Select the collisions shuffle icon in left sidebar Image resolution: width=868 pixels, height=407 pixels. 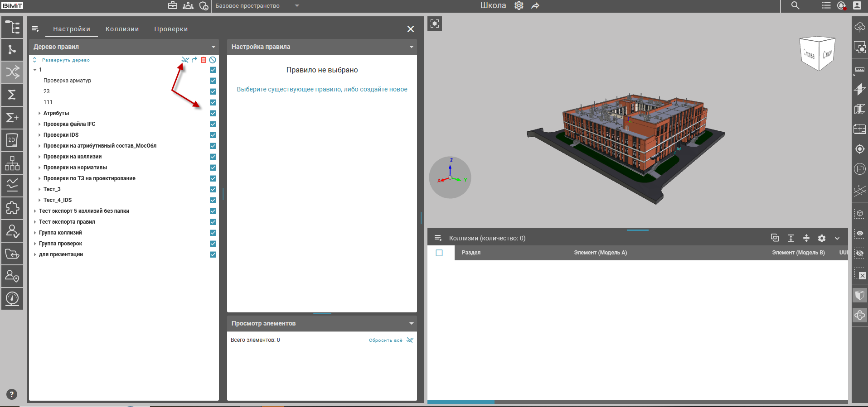12,72
